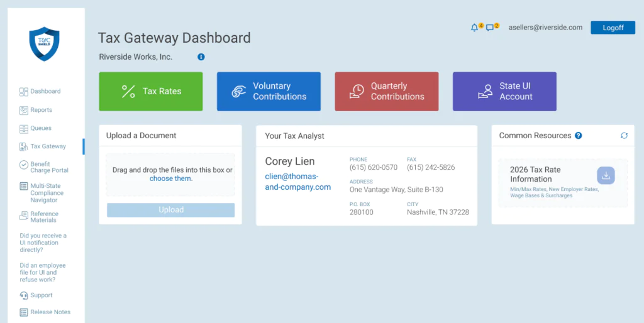Click the Upload a Document panel heading

(x=142, y=136)
